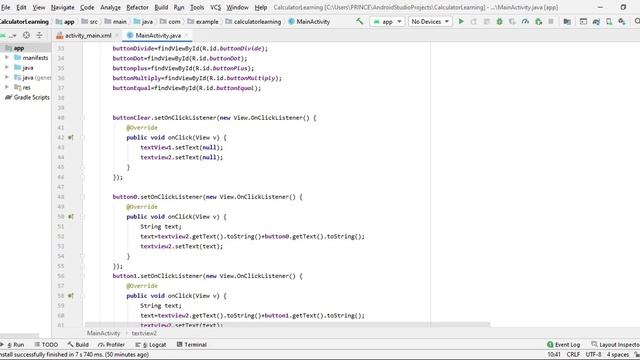Expand the manifests folder arrow
This screenshot has height=360, width=640.
click(x=7, y=58)
